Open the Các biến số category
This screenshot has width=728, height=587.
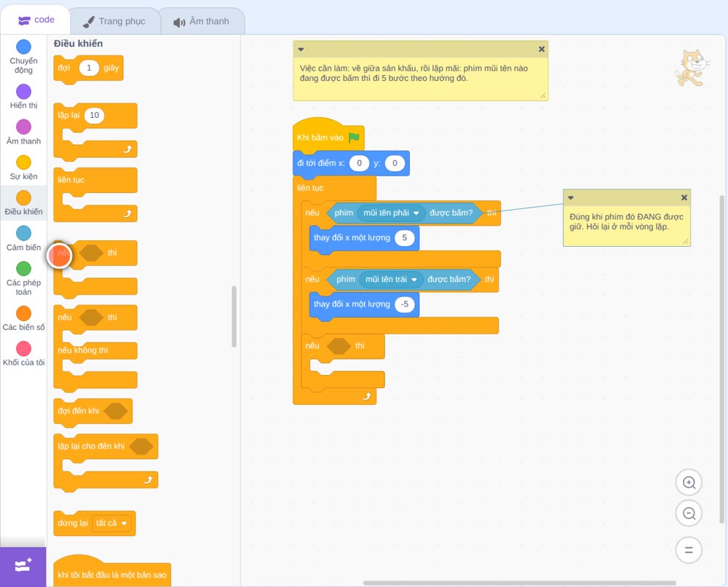click(x=24, y=318)
